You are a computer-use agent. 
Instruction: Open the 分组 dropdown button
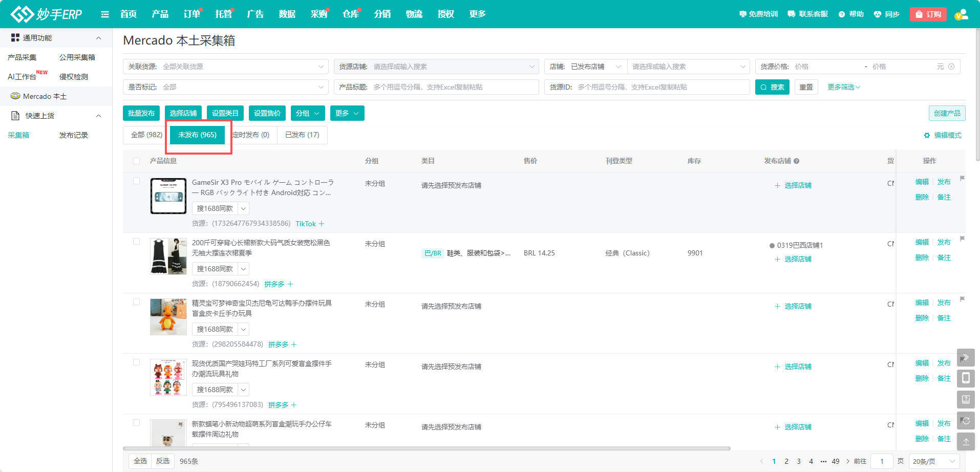point(308,113)
